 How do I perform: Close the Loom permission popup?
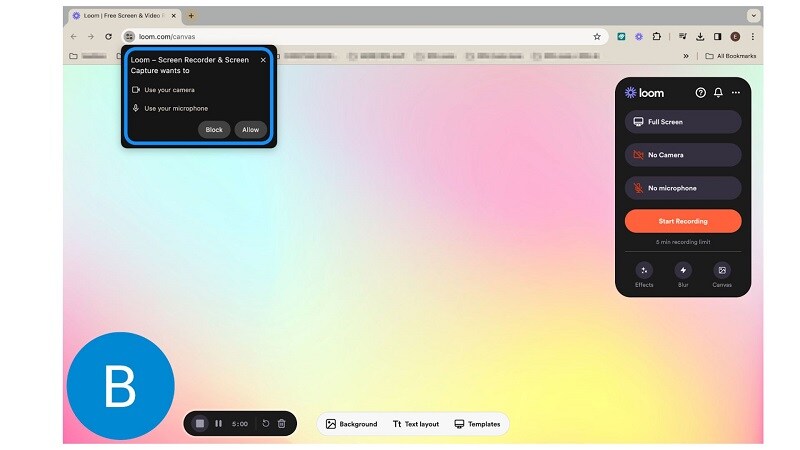click(263, 60)
